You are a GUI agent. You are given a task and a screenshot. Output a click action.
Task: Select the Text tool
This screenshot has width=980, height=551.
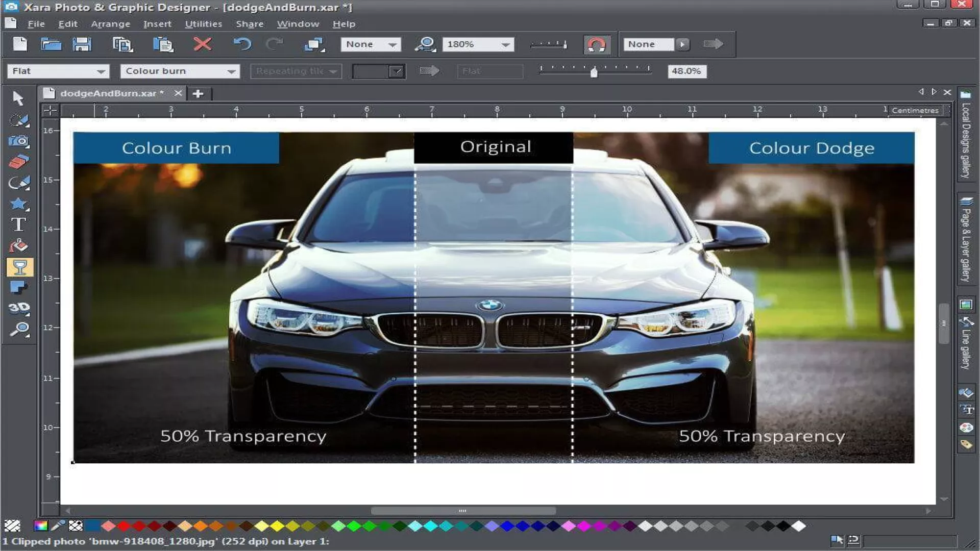[18, 224]
